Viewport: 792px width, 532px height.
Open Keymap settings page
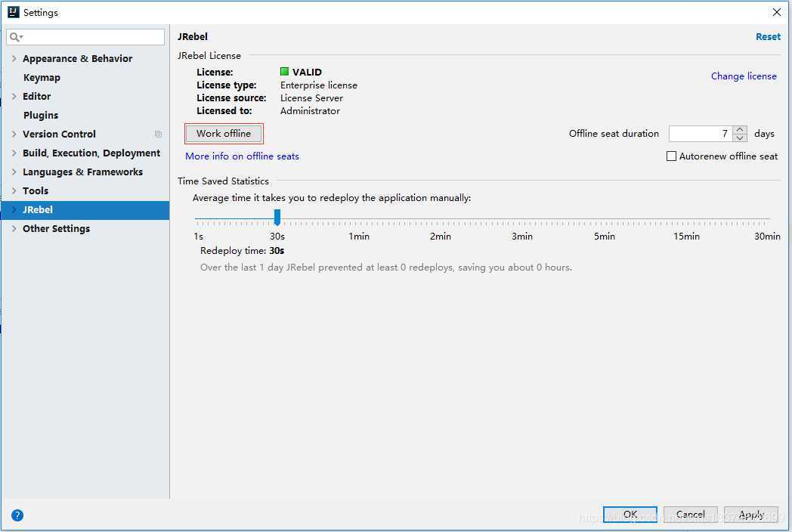tap(42, 77)
